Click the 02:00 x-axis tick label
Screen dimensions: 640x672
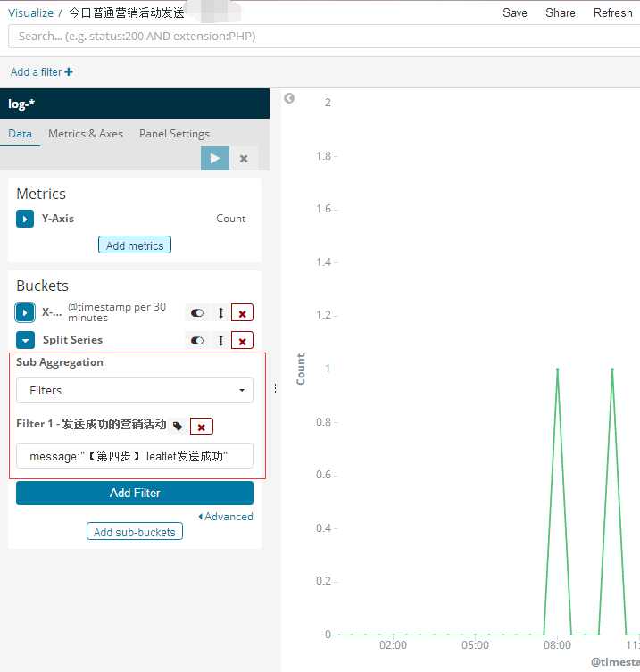pyautogui.click(x=393, y=645)
